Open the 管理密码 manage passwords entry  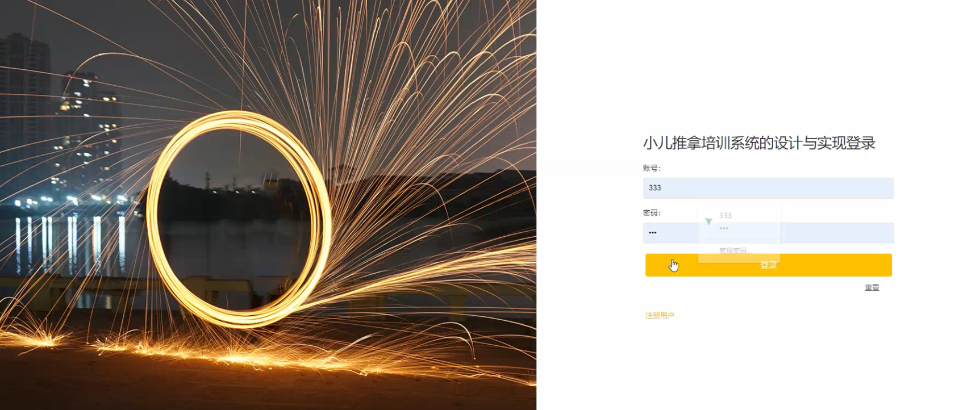734,250
